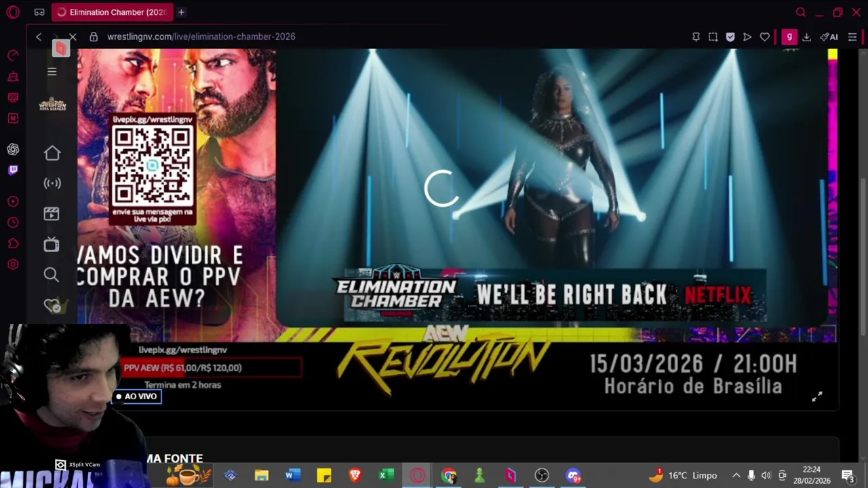Open Sticky Notes from taskbar
The height and width of the screenshot is (488, 868).
click(323, 475)
